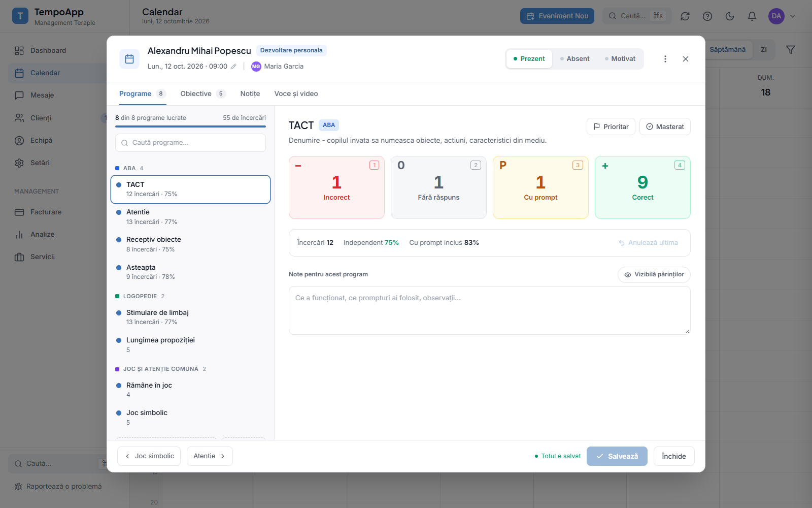
Task: Open the three-dot more options menu
Action: click(665, 59)
